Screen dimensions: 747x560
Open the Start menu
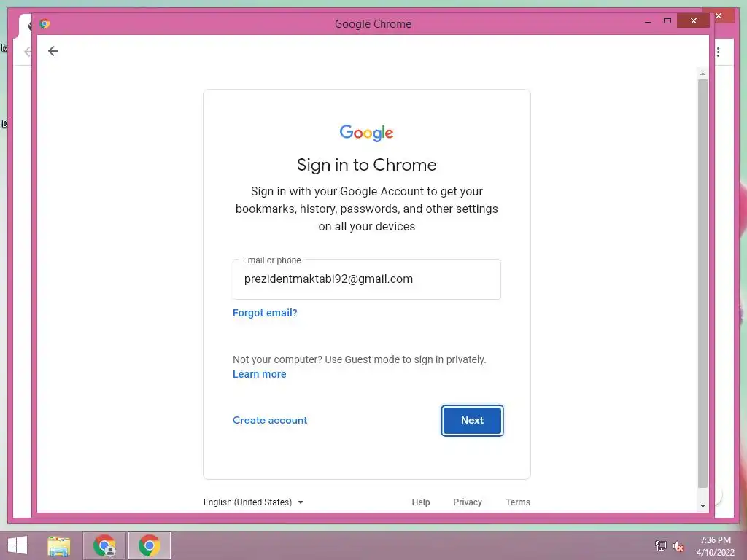point(18,545)
